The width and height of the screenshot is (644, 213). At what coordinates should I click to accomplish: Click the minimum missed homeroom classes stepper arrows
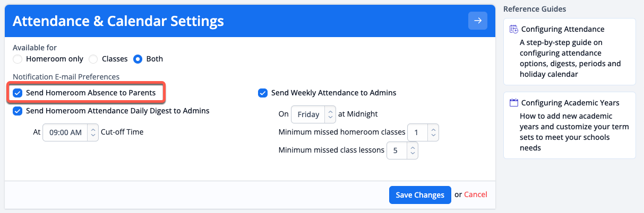(433, 132)
